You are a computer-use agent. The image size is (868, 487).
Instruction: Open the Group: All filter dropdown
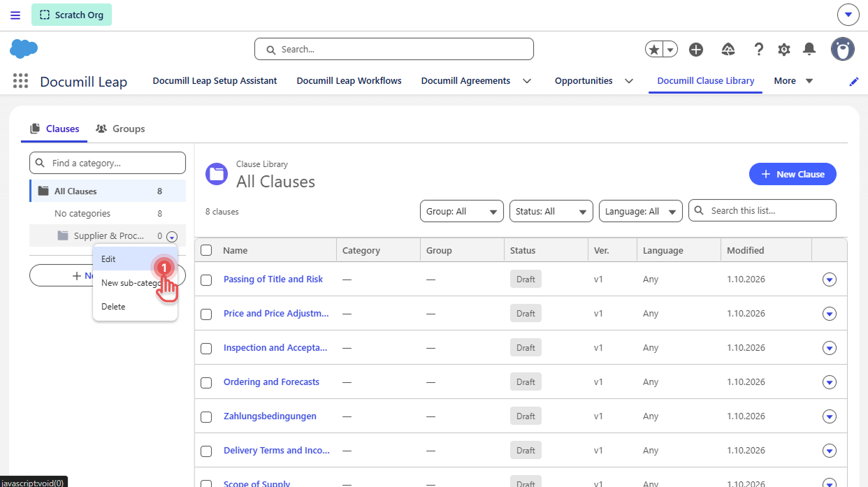click(x=462, y=211)
